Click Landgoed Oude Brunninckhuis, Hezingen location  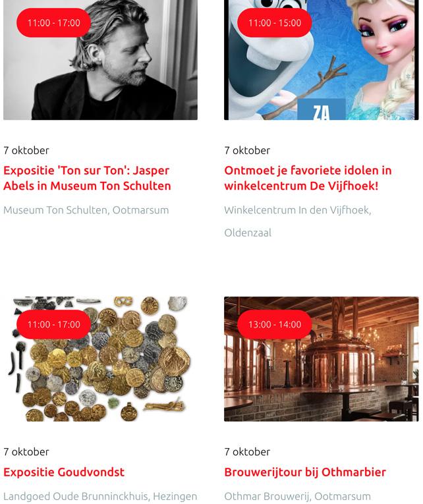(100, 496)
